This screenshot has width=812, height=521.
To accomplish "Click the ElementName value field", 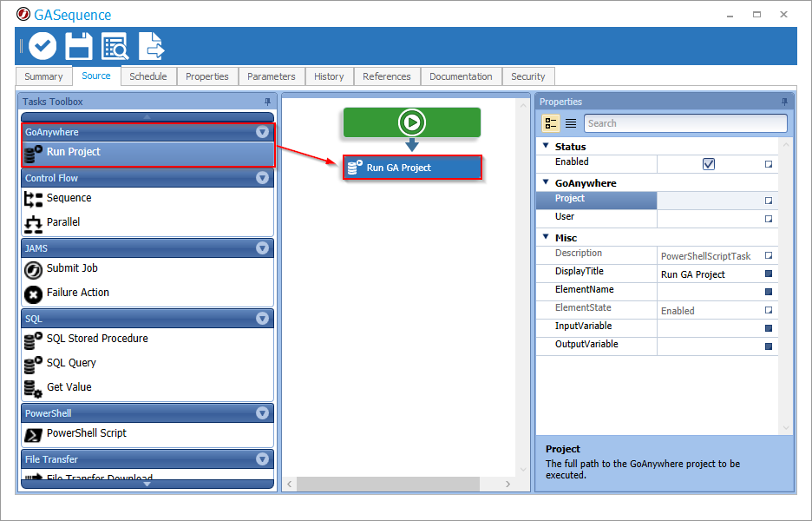I will [x=709, y=292].
